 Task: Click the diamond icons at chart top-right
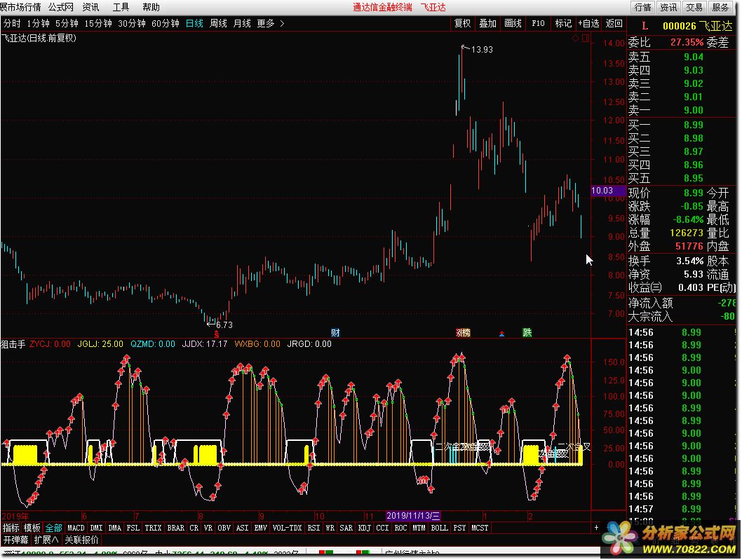[580, 38]
